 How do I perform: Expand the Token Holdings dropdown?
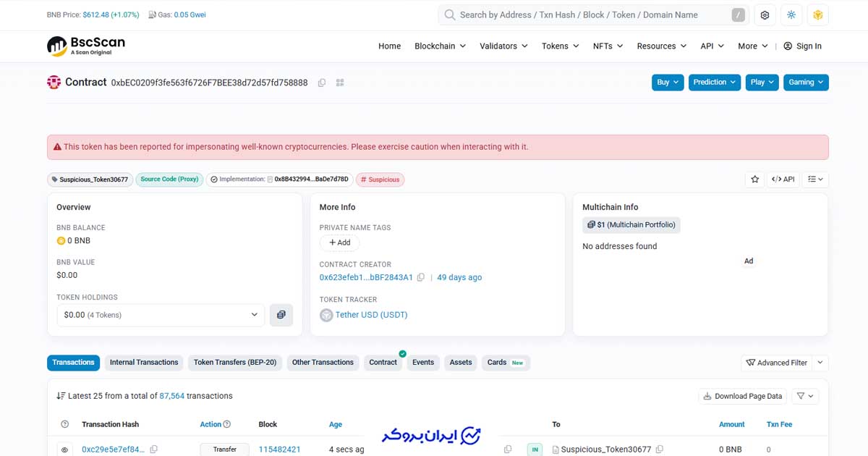click(x=161, y=315)
